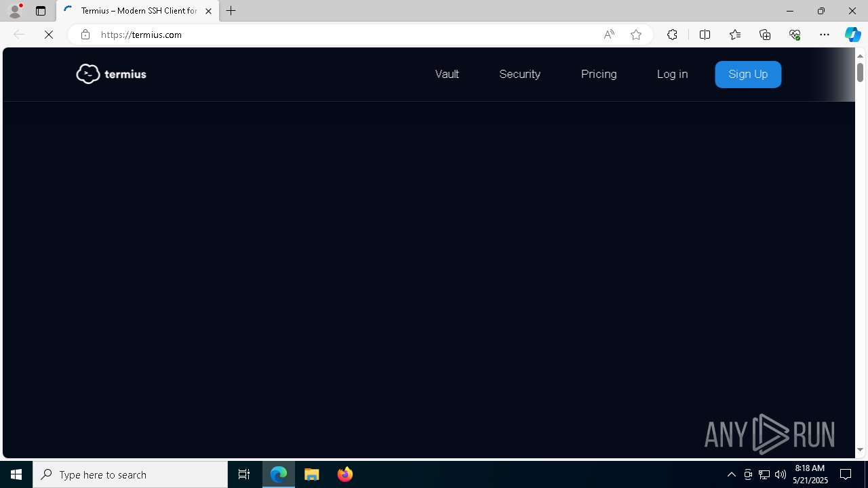
Task: Open the notification center
Action: (x=846, y=474)
